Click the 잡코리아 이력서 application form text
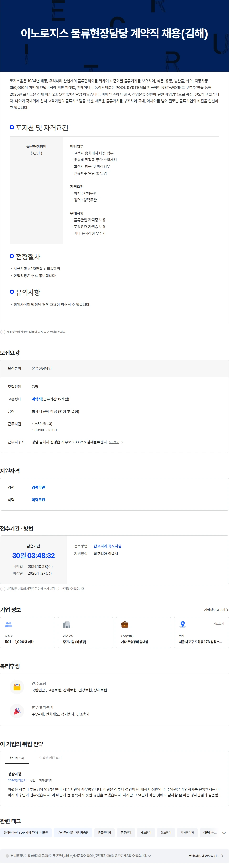This screenshot has width=229, height=868. pyautogui.click(x=106, y=554)
